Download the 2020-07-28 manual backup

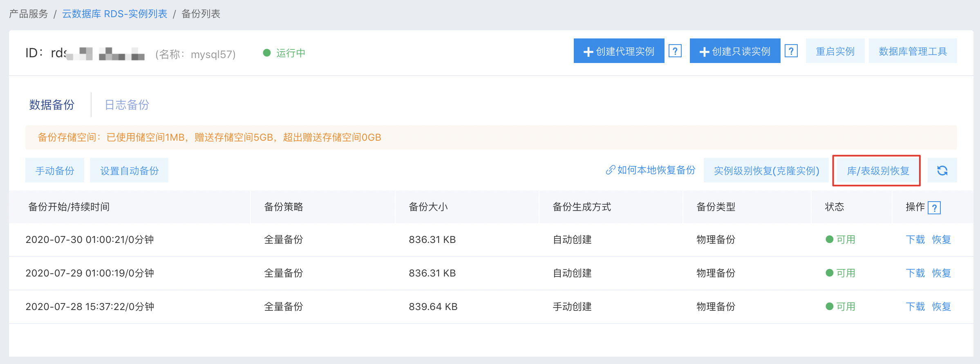click(x=915, y=306)
